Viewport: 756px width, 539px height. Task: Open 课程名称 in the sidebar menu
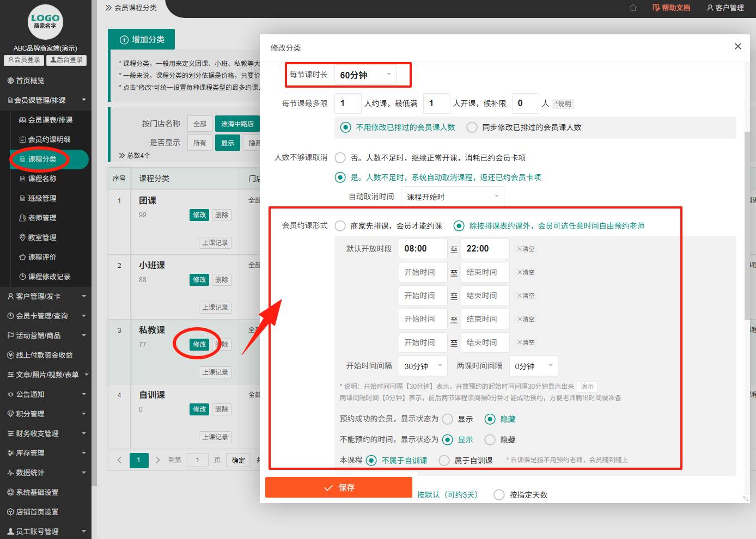click(42, 179)
